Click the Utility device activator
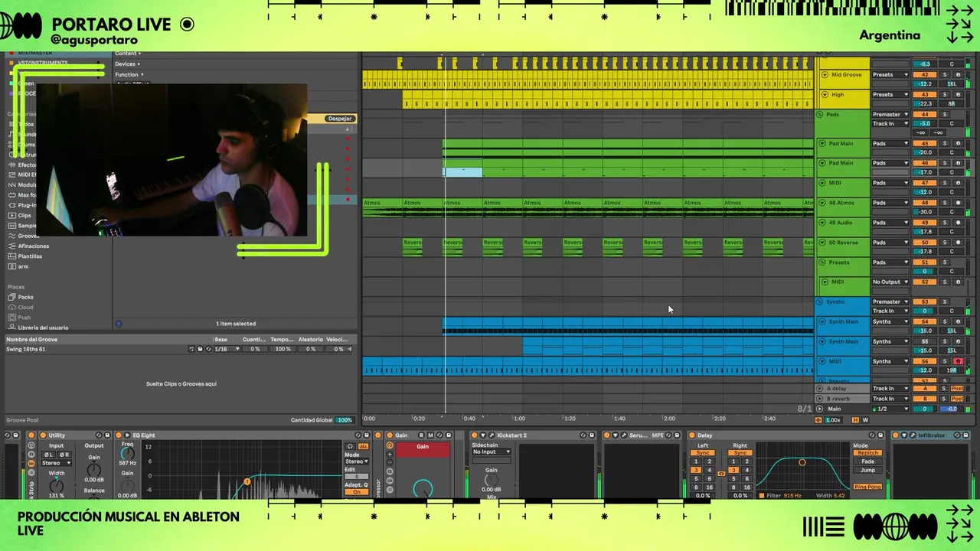 tap(43, 435)
